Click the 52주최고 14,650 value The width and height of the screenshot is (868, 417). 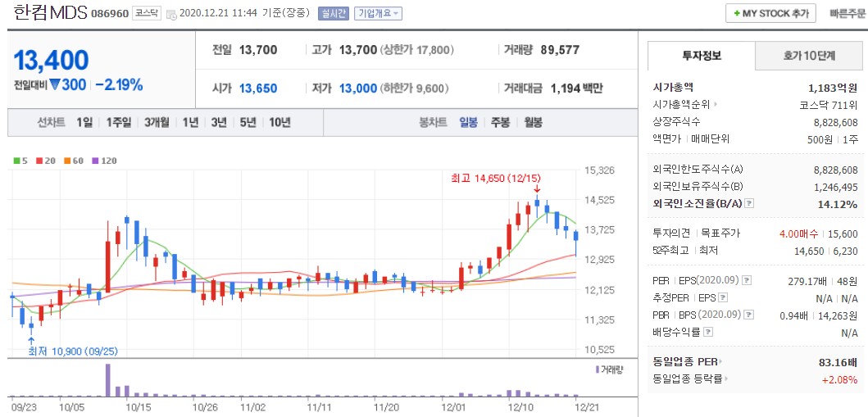point(808,251)
